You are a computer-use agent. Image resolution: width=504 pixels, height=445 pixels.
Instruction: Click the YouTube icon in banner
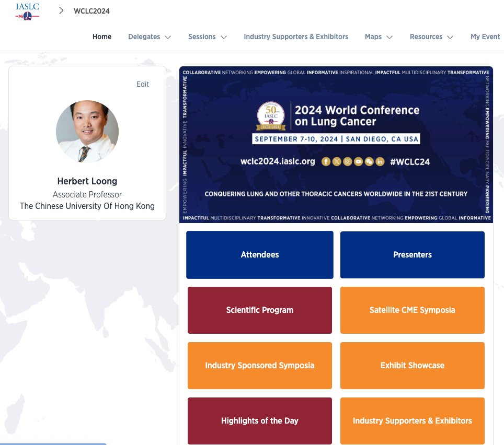(x=358, y=161)
